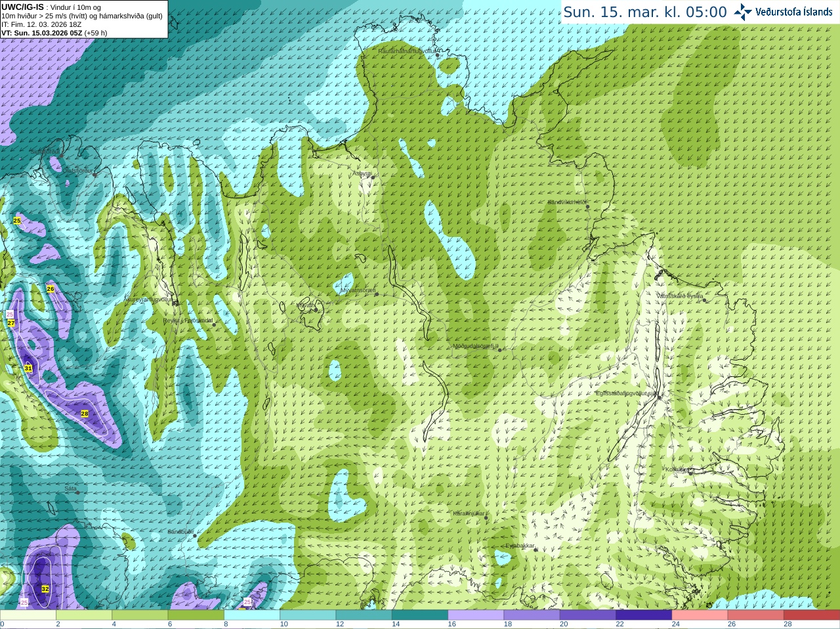Click the VT: Sun. 15.03.2026 05Z line
Viewport: 840px width, 629px height.
click(54, 33)
